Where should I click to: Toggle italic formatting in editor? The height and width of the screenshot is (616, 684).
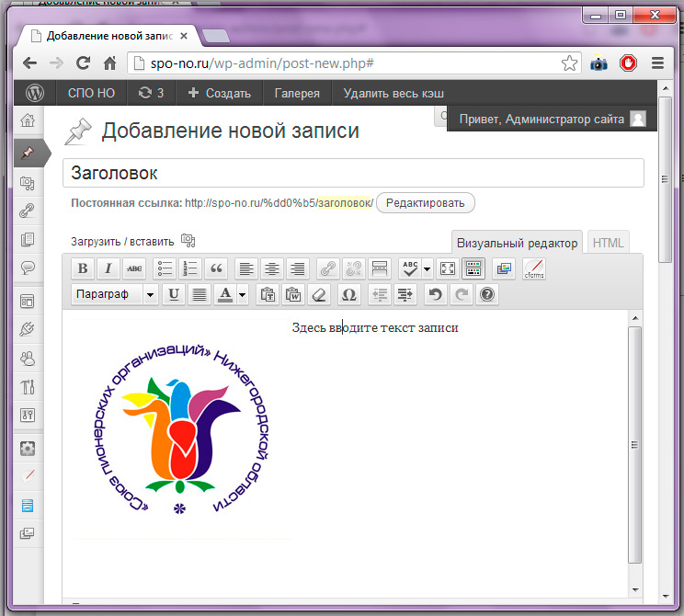108,268
